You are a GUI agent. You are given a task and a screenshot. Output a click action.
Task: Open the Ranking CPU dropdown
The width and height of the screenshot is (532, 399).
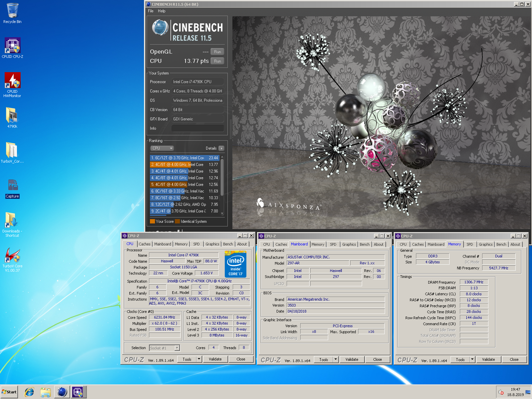pyautogui.click(x=162, y=148)
